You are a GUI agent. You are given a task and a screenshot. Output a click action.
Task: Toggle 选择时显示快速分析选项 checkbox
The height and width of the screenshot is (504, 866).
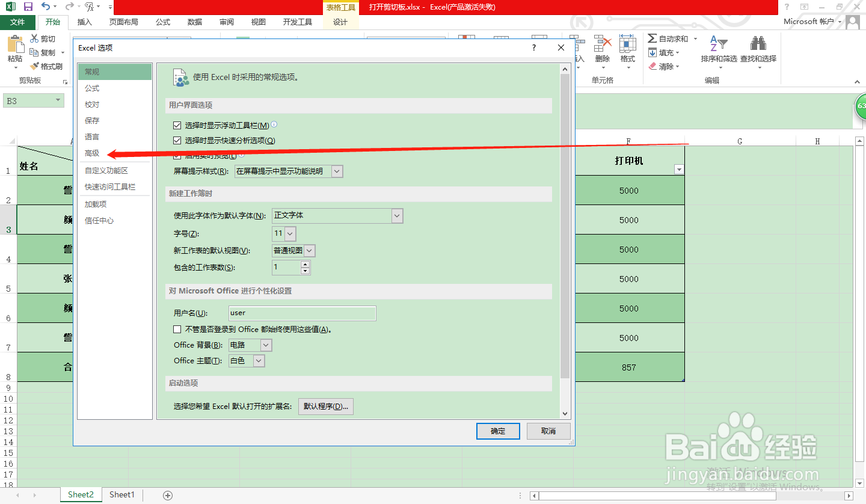[x=177, y=141]
